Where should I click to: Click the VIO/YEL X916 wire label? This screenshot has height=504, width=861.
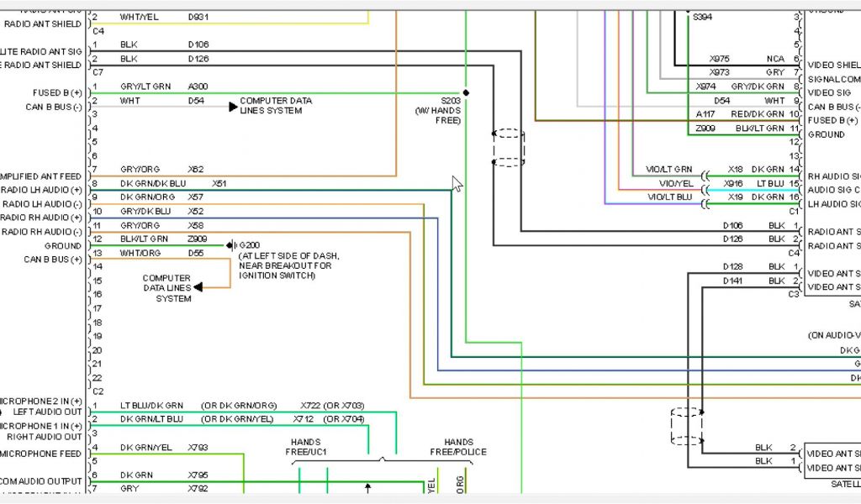pyautogui.click(x=675, y=183)
